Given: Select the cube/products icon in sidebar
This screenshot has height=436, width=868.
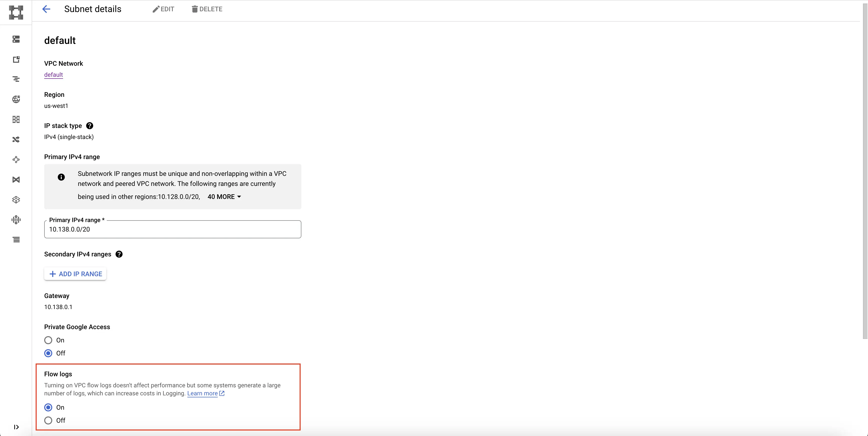Looking at the screenshot, I should pyautogui.click(x=16, y=200).
